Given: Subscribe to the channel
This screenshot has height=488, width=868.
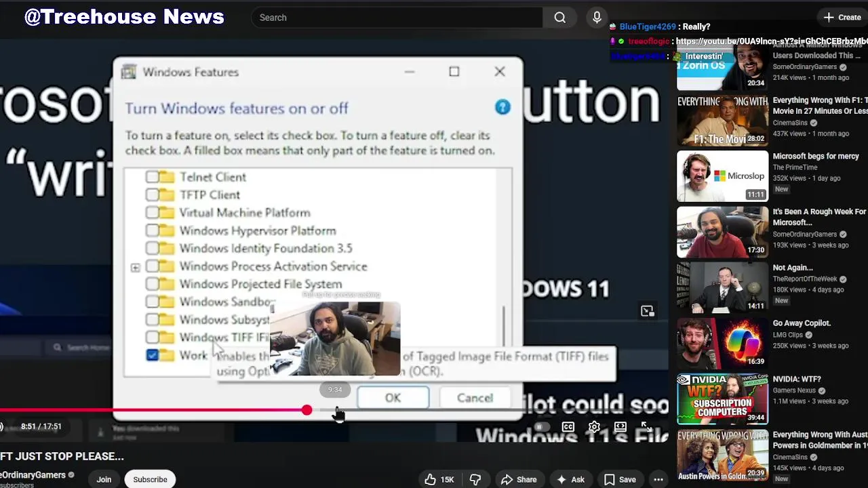Looking at the screenshot, I should (150, 479).
